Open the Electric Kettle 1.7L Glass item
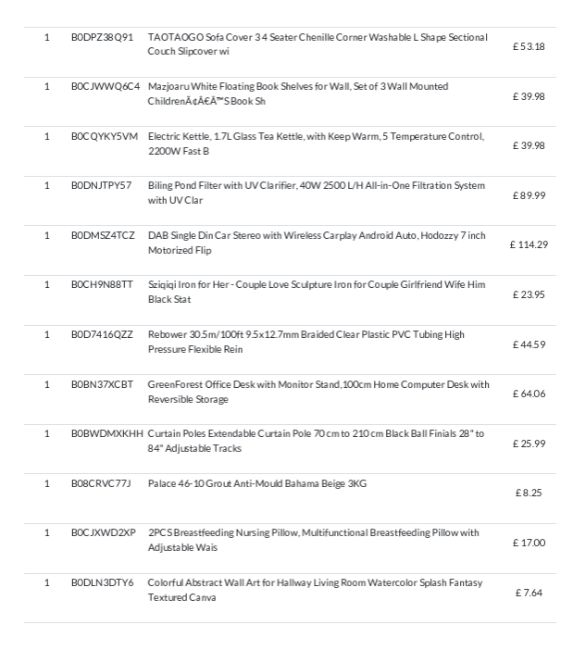 click(316, 143)
